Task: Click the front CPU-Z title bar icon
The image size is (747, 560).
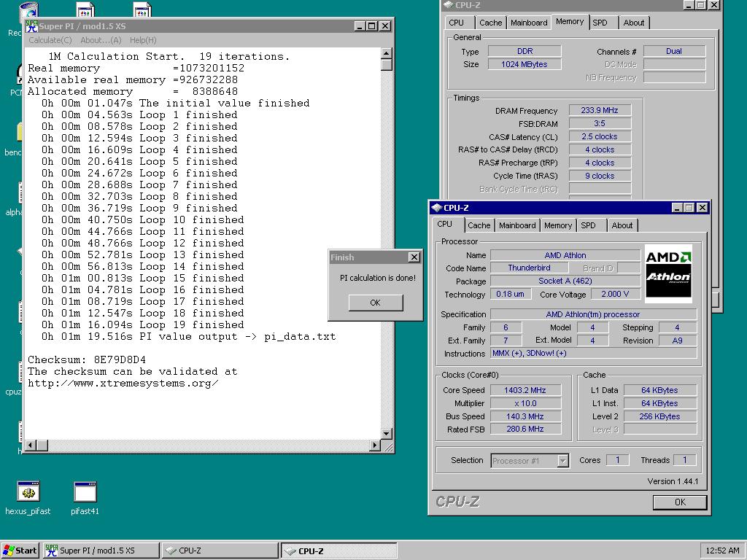Action: (x=436, y=208)
